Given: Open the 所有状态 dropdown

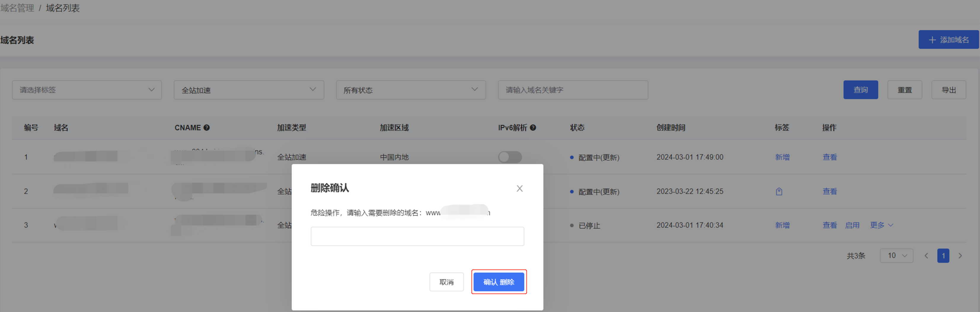Looking at the screenshot, I should (411, 90).
